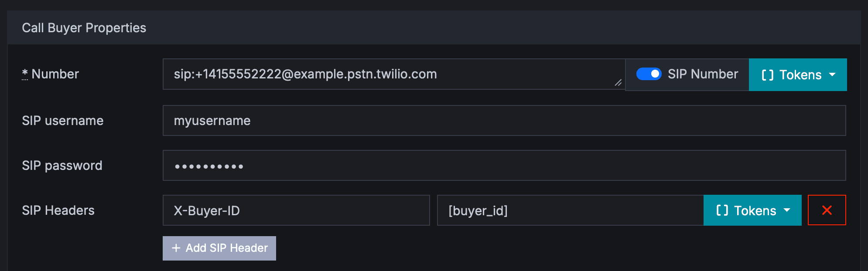Select the Call Buyer Properties section header
This screenshot has width=868, height=271.
coord(84,27)
